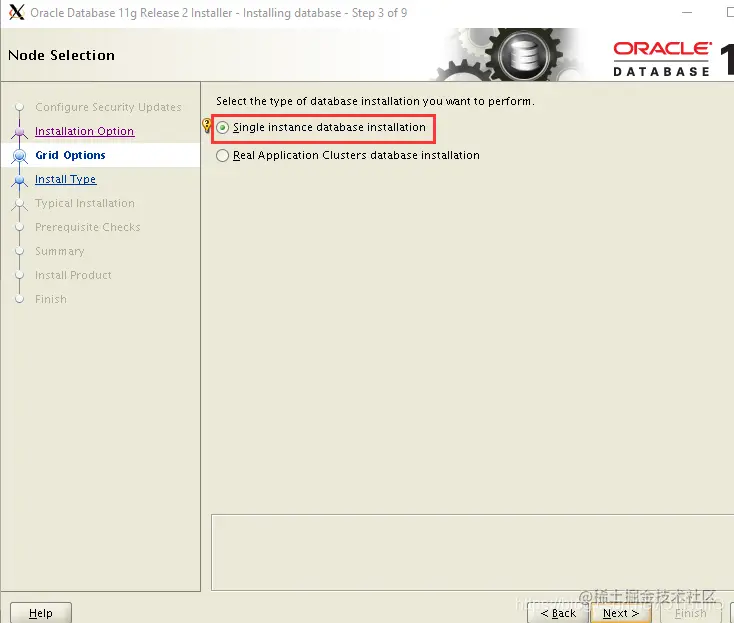Go to the Install Type step

point(66,179)
